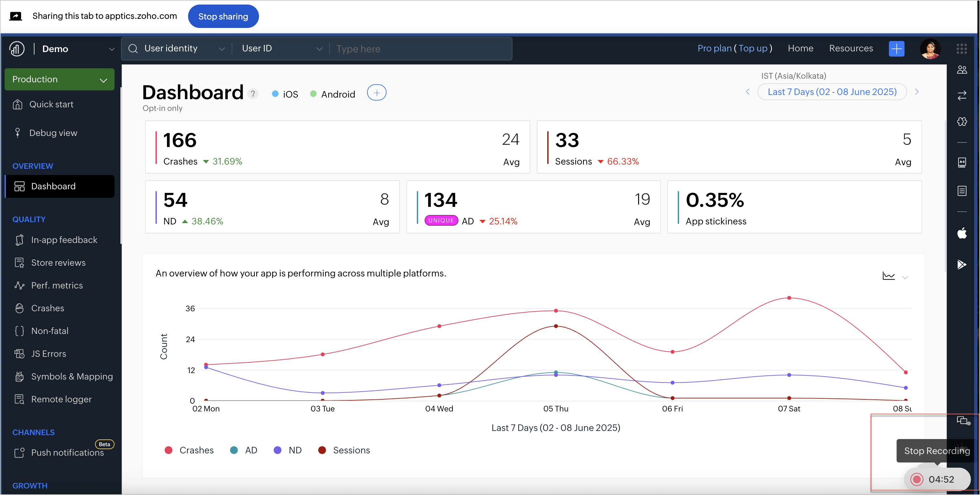Viewport: 980px width, 495px height.
Task: Open Store reviews in the sidebar
Action: coord(58,263)
